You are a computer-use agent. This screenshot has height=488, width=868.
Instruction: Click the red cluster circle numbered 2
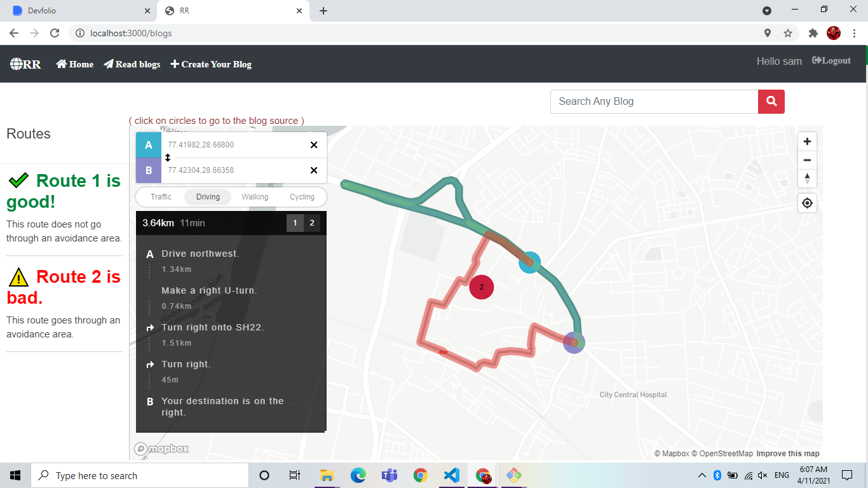coord(482,287)
